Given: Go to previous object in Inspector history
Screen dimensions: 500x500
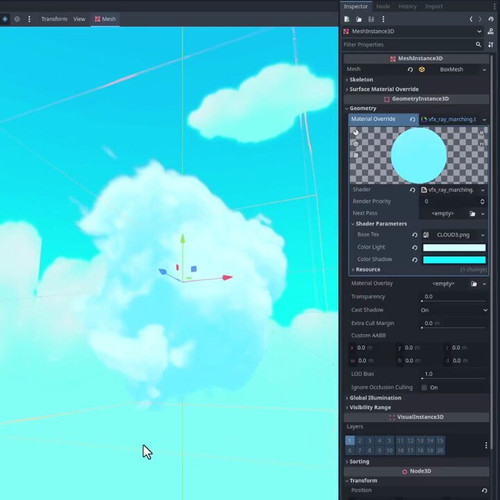Looking at the screenshot, I should tap(471, 19).
